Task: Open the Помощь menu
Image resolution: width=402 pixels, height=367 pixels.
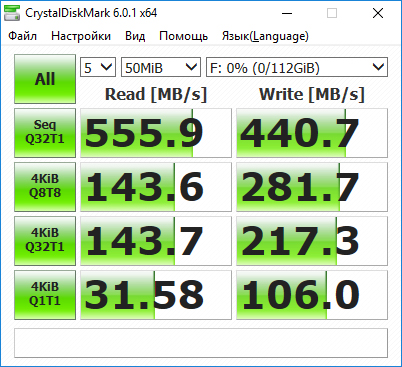Action: coord(183,36)
